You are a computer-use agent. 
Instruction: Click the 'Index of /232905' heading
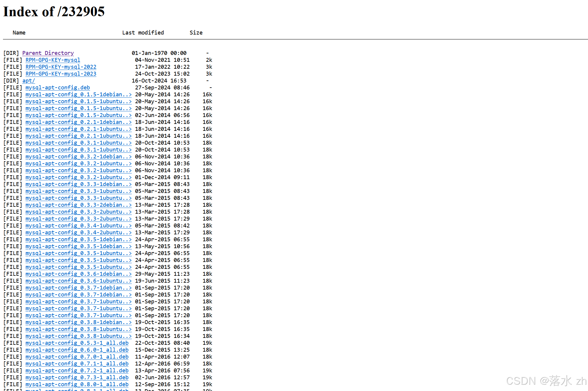54,12
